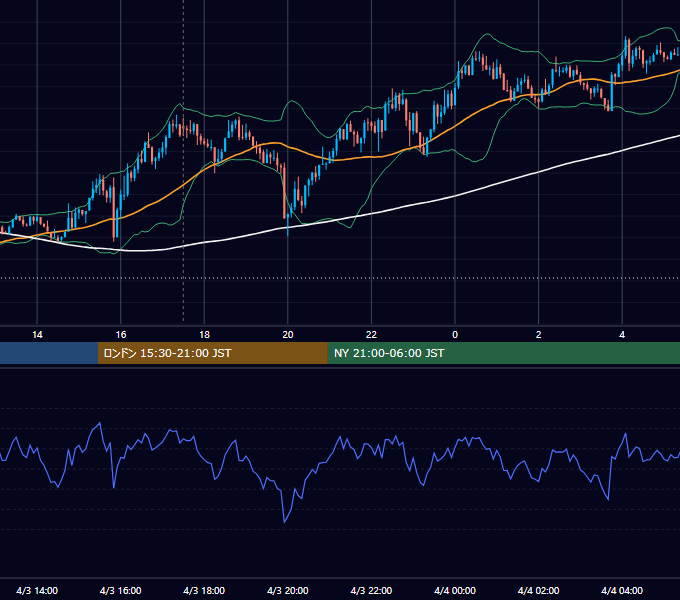This screenshot has width=680, height=600.
Task: Select the 16 hour axis label
Action: point(121,335)
